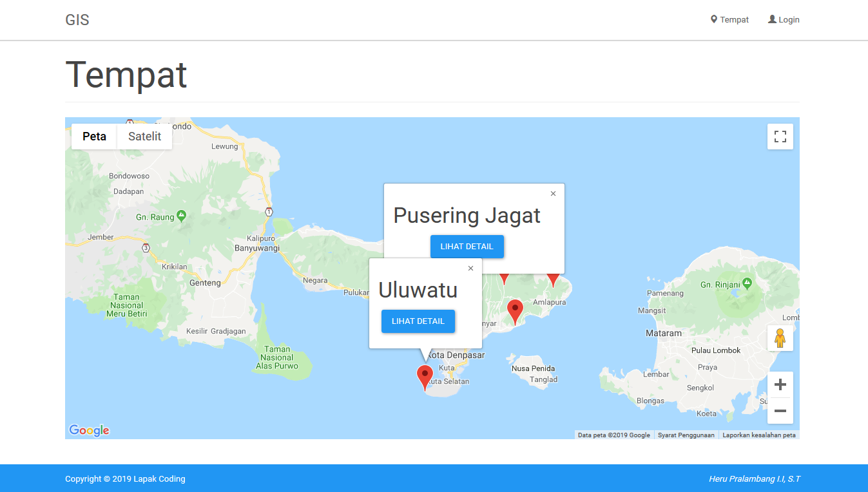Toggle fullscreen map view
This screenshot has height=492, width=868.
point(780,137)
